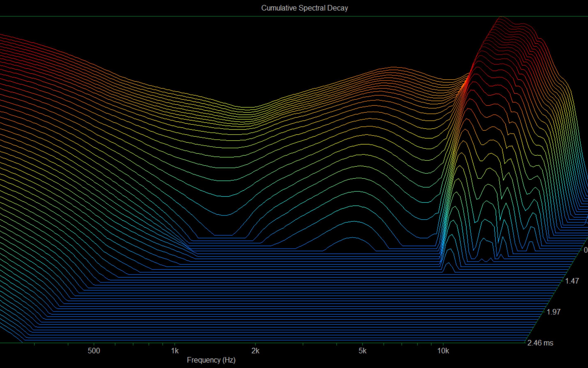Click the 5k frequency tick label
The width and height of the screenshot is (588, 368).
coord(362,351)
